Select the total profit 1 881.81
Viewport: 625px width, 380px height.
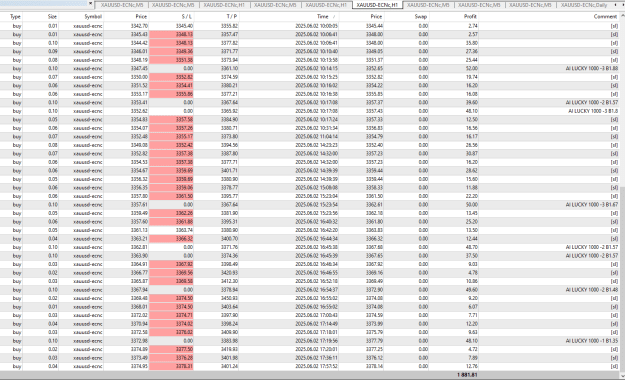click(467, 375)
